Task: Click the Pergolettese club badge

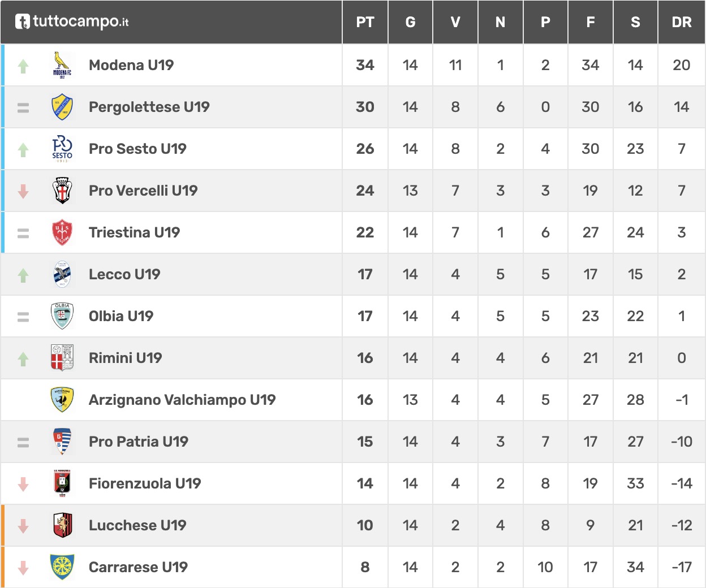Action: pyautogui.click(x=62, y=107)
